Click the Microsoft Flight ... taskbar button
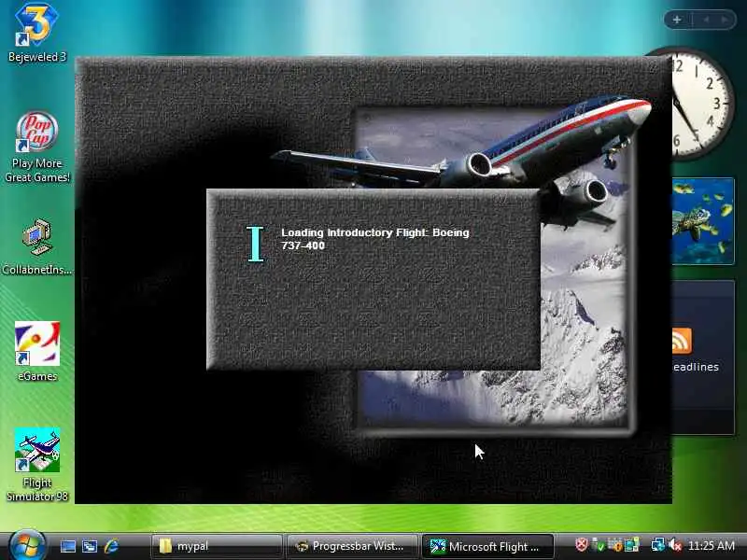The width and height of the screenshot is (747, 560). tap(487, 546)
